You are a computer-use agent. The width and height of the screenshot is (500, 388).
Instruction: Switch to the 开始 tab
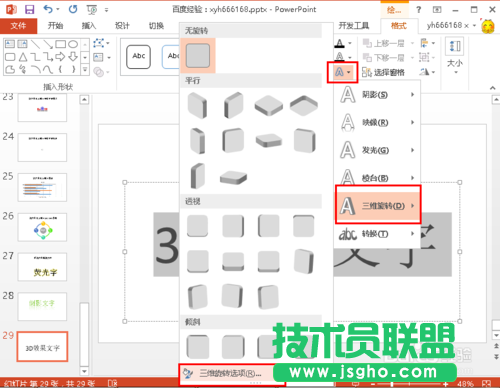[55, 26]
